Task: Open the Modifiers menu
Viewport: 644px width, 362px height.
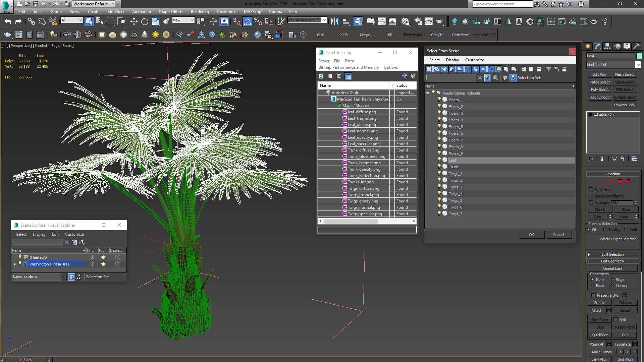Action: tap(115, 12)
